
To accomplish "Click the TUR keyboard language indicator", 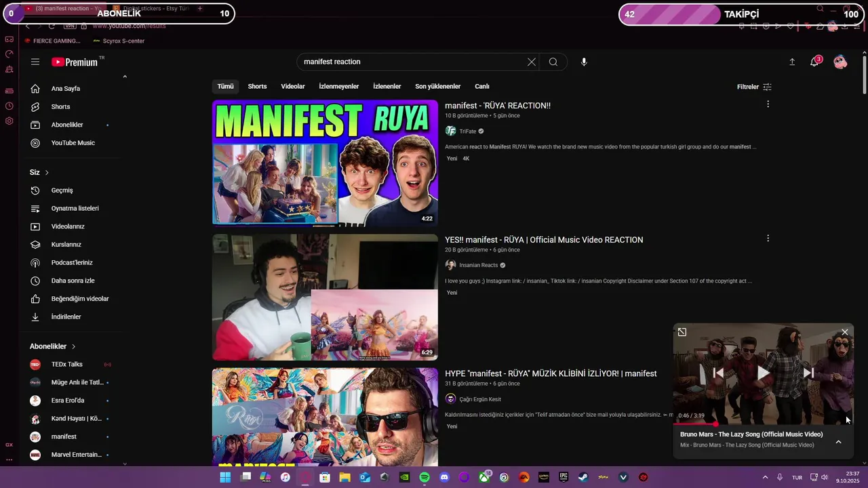I will [797, 477].
